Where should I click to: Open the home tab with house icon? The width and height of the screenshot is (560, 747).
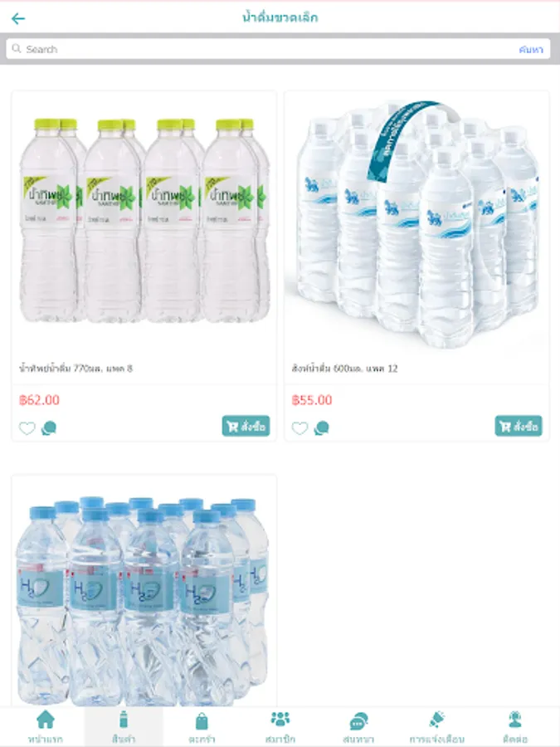point(46,727)
